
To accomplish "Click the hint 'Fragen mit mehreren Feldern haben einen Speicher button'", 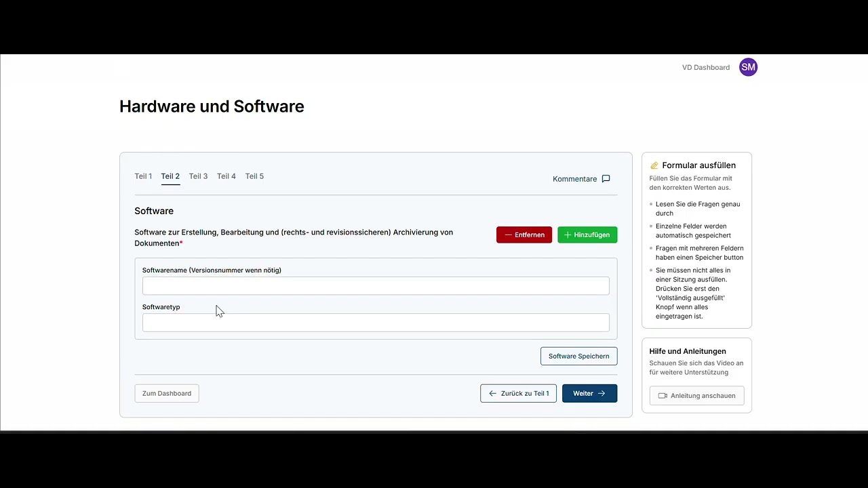I will (x=699, y=253).
